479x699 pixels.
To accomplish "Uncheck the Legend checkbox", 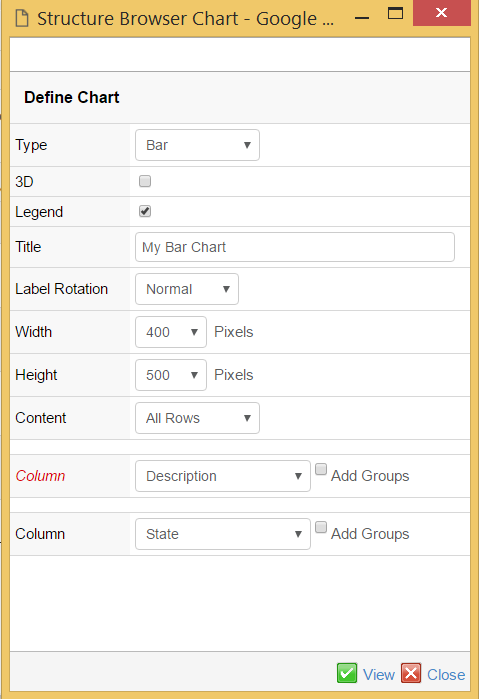I will (145, 211).
